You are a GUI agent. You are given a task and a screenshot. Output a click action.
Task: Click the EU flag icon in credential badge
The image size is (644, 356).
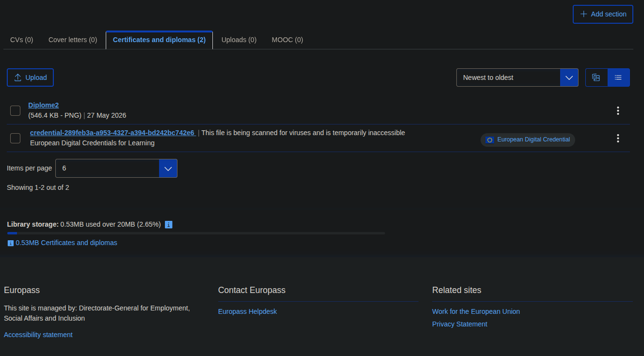coord(490,139)
